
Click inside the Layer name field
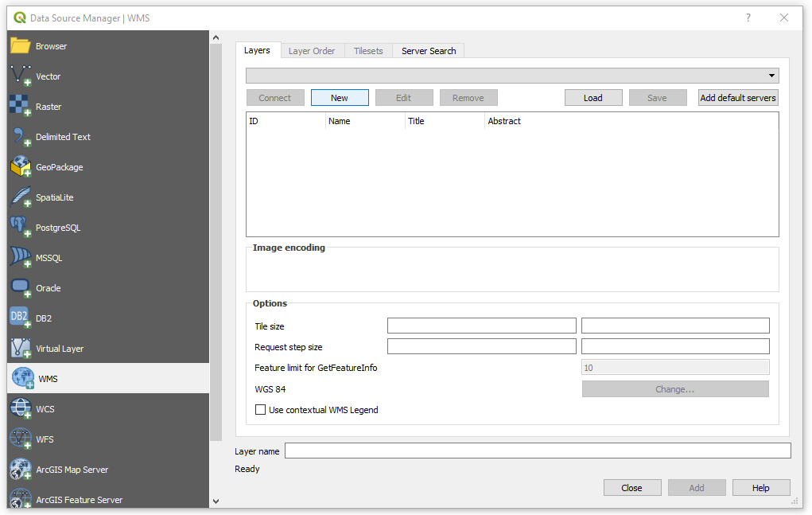537,451
